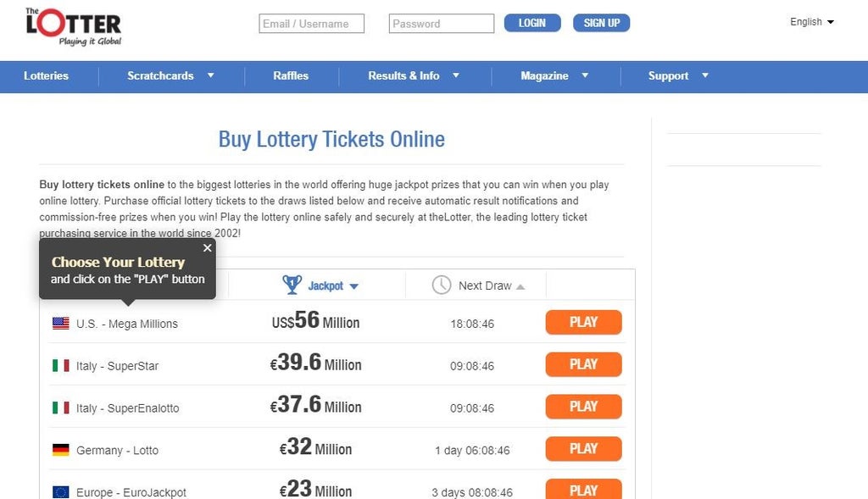868x499 pixels.
Task: Click the German flag beside Lotto
Action: [61, 450]
